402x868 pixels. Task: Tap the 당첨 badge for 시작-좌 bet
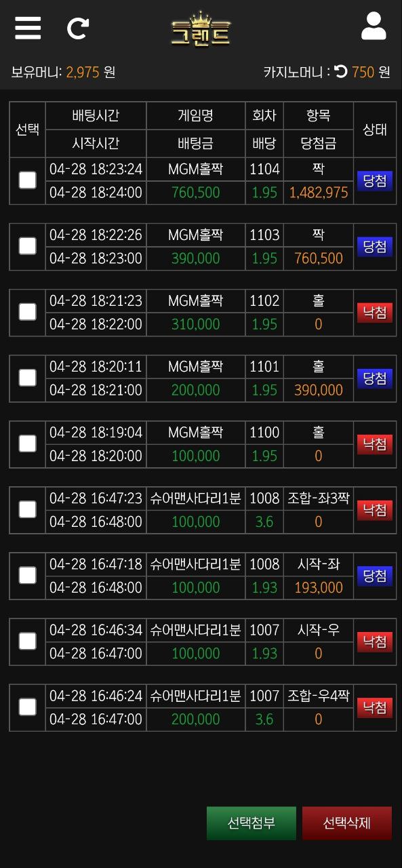[x=375, y=576]
